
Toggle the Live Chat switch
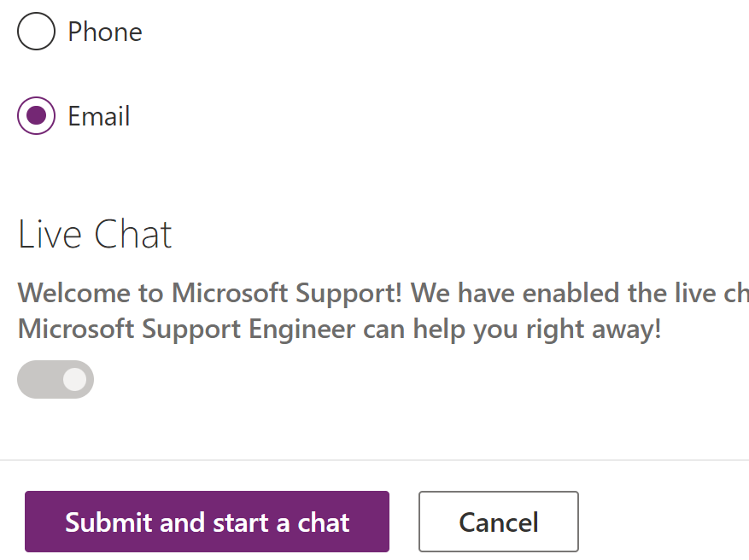pyautogui.click(x=56, y=380)
